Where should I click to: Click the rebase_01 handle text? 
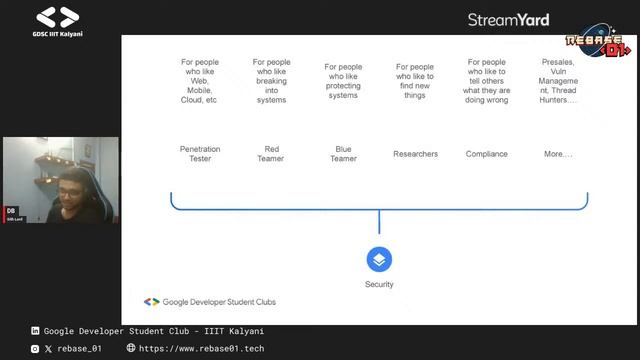[x=79, y=349]
